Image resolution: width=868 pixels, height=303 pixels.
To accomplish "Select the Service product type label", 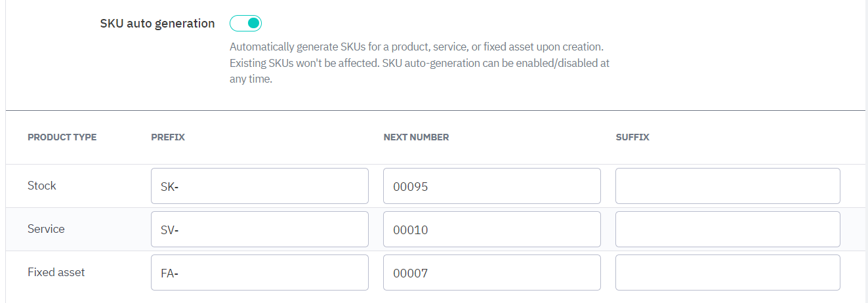I will pyautogui.click(x=46, y=229).
